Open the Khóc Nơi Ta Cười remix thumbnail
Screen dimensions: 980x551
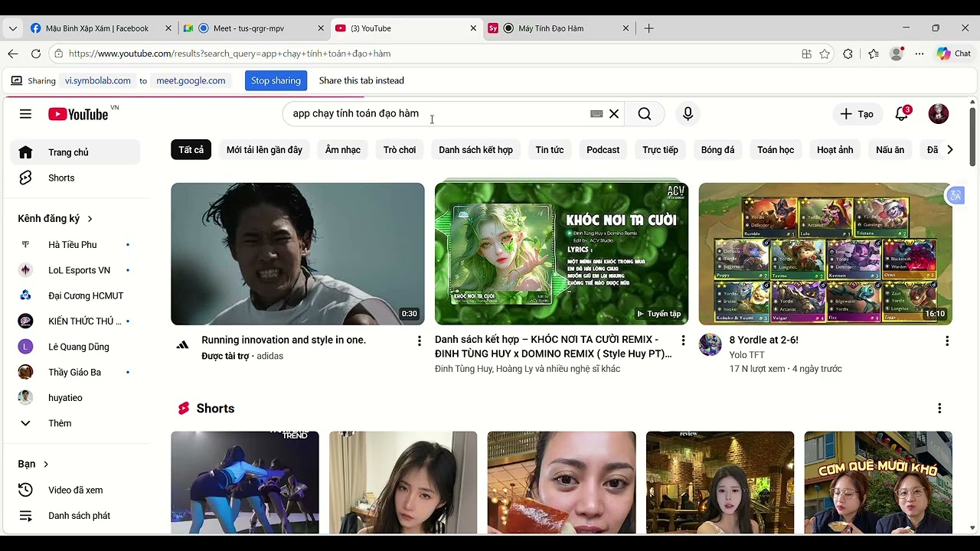[x=562, y=254]
